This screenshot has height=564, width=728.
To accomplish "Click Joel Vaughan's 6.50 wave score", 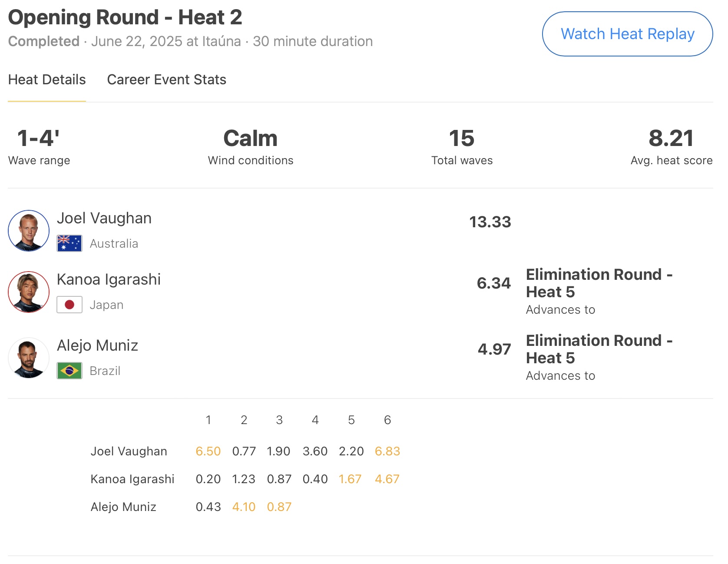I will [x=208, y=451].
